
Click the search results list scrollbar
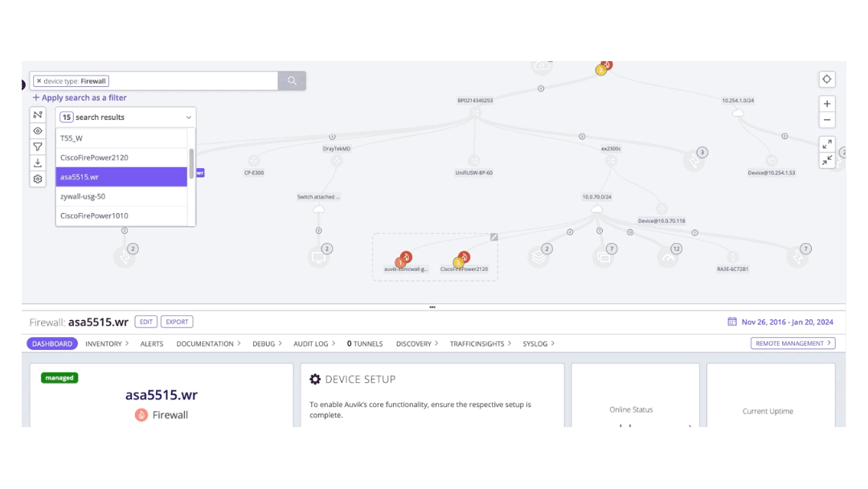coord(191,162)
